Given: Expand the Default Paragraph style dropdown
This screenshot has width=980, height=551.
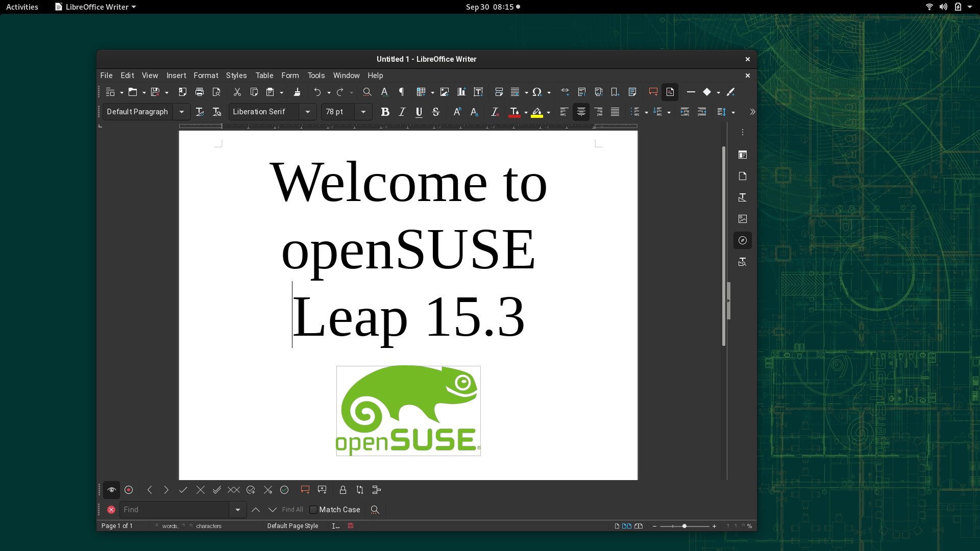Looking at the screenshot, I should [x=182, y=112].
